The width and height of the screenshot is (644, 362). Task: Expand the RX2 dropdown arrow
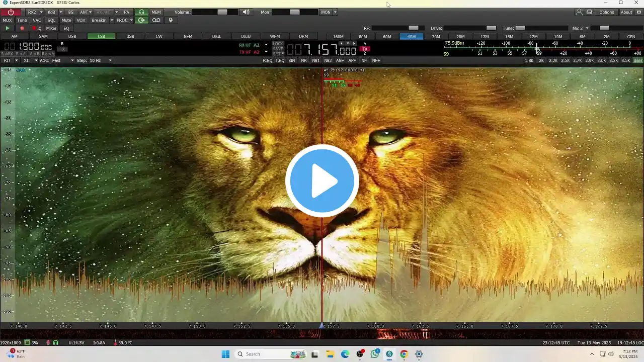click(41, 12)
